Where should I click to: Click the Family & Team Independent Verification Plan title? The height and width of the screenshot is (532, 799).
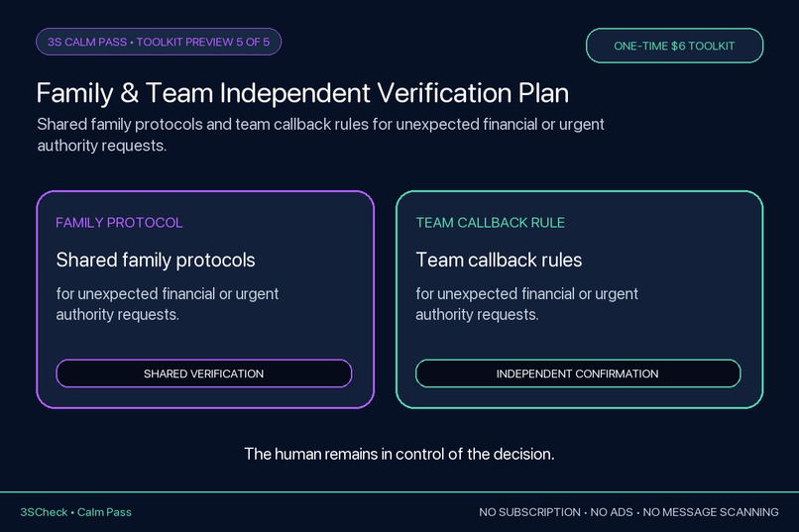[x=302, y=93]
